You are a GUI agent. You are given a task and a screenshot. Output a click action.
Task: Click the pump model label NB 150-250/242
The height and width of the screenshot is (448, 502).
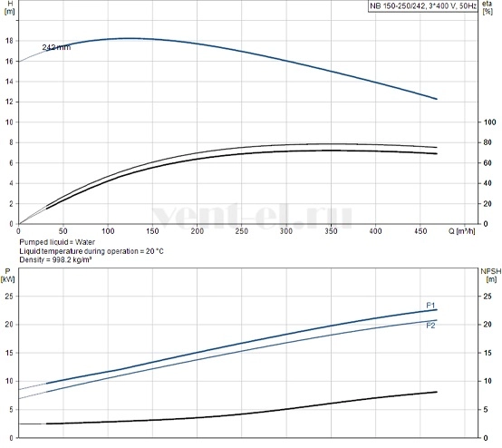tap(423, 5)
